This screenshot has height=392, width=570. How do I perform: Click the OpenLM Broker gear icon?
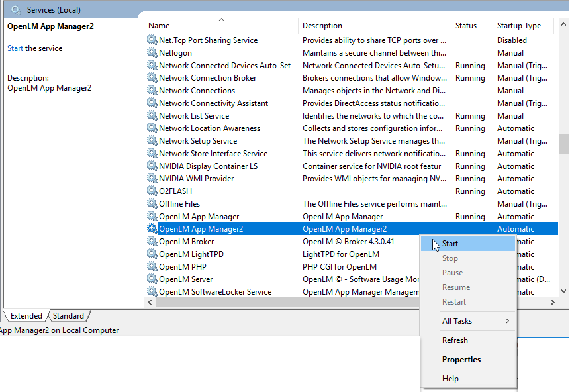pyautogui.click(x=152, y=241)
